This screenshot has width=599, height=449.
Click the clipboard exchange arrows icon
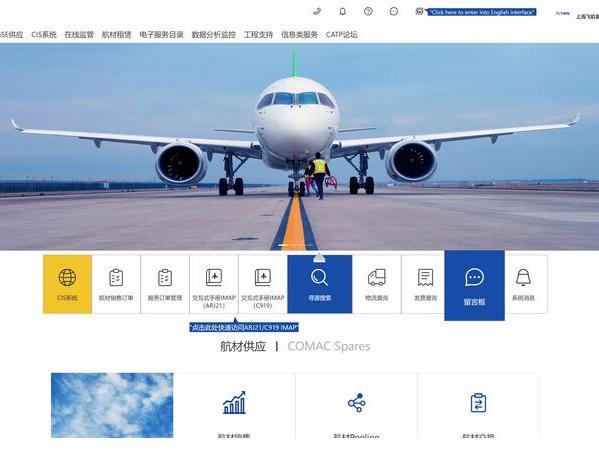point(478,403)
